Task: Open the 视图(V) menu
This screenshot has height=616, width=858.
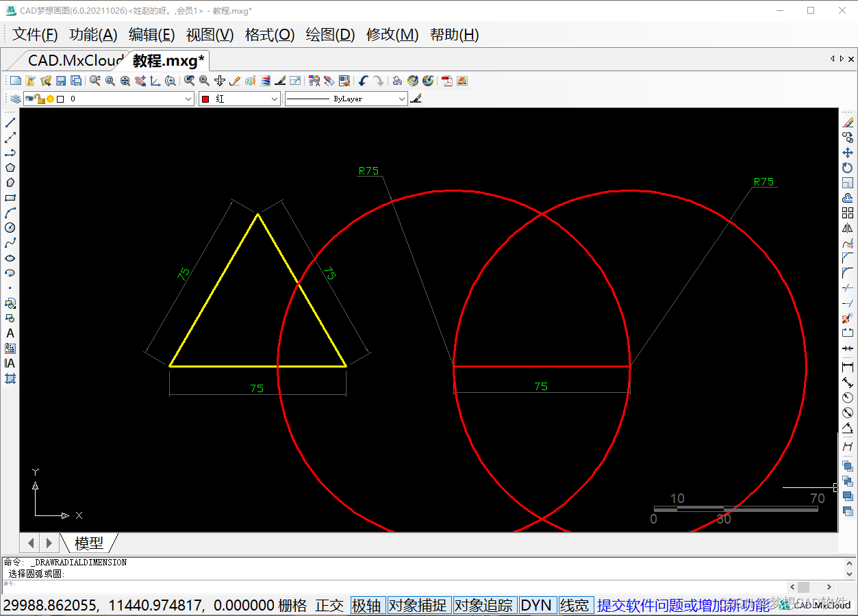Action: tap(210, 35)
